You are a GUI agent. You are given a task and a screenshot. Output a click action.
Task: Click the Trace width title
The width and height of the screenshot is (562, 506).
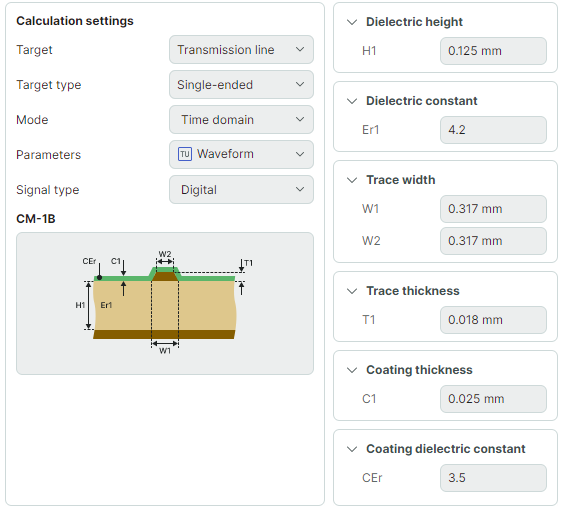point(401,180)
